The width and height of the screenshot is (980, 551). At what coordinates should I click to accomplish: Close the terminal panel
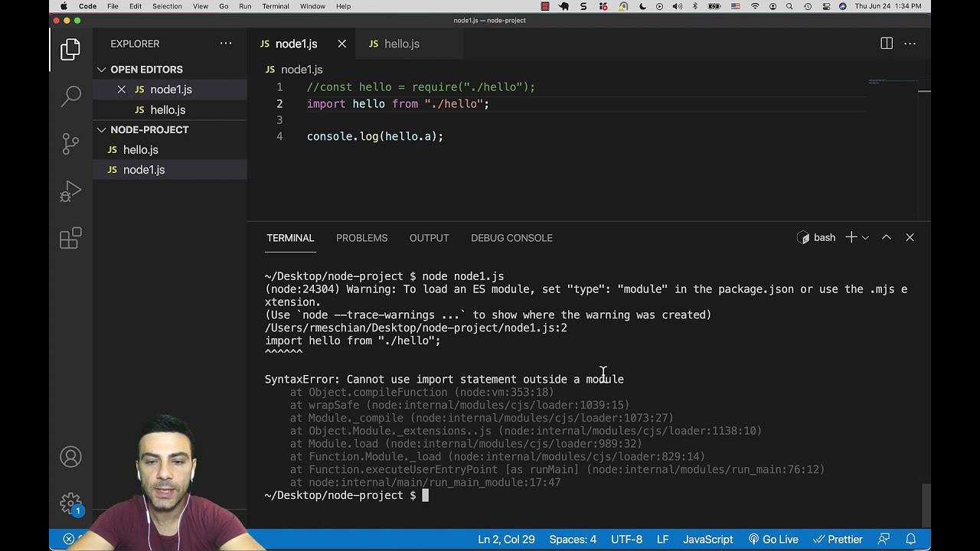[910, 237]
